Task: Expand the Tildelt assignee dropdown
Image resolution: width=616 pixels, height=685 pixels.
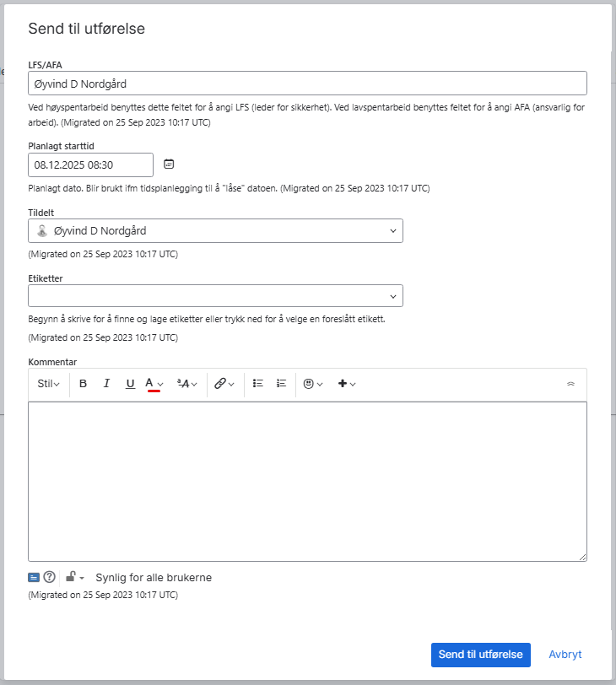Action: [x=393, y=230]
